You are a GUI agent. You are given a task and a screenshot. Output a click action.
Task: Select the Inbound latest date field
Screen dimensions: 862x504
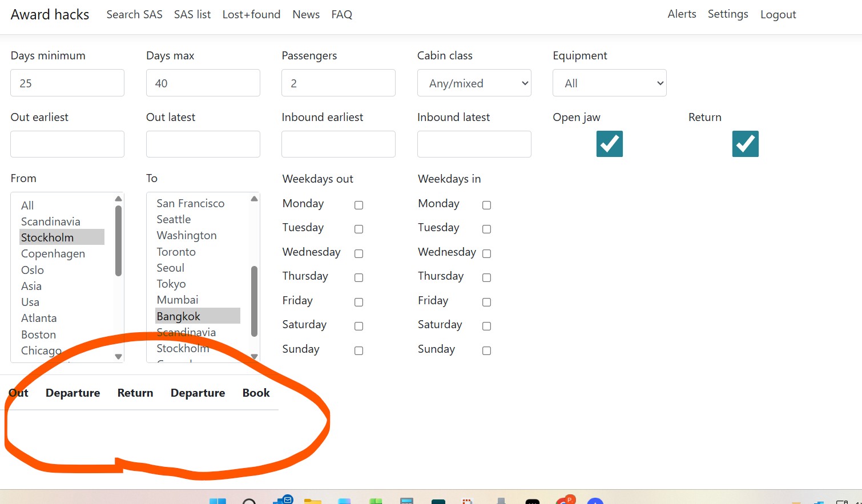(x=474, y=144)
